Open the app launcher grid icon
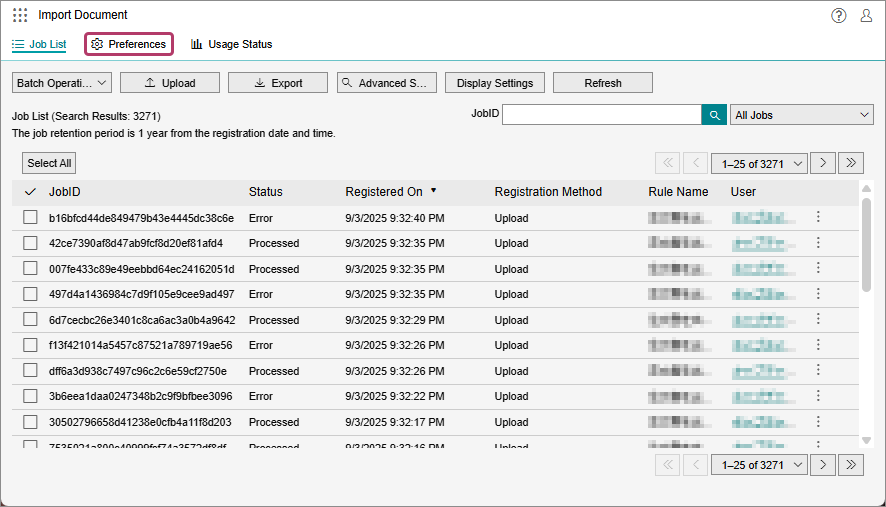 tap(20, 15)
